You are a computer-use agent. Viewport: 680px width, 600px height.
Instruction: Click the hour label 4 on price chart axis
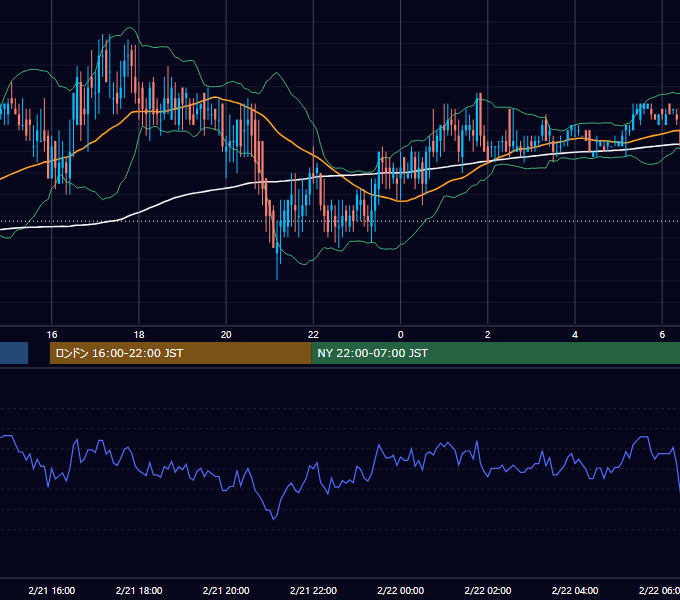point(575,335)
